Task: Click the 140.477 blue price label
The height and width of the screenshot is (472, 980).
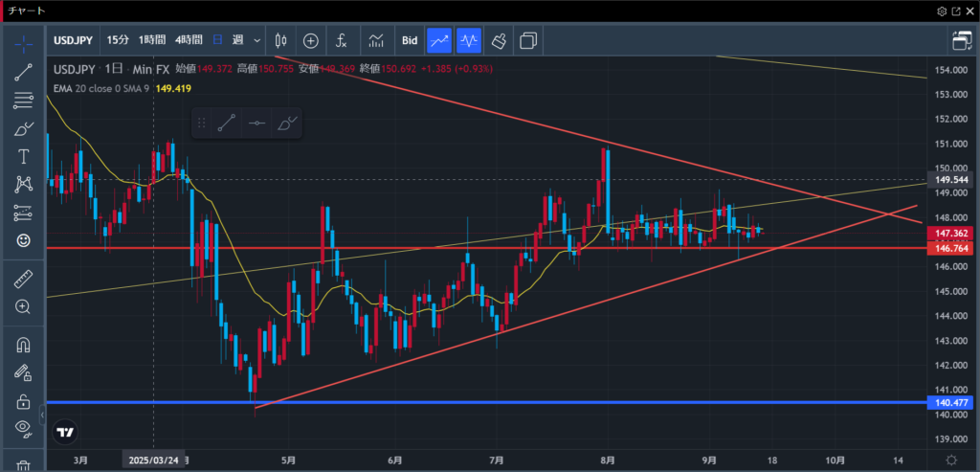Action: (x=951, y=402)
